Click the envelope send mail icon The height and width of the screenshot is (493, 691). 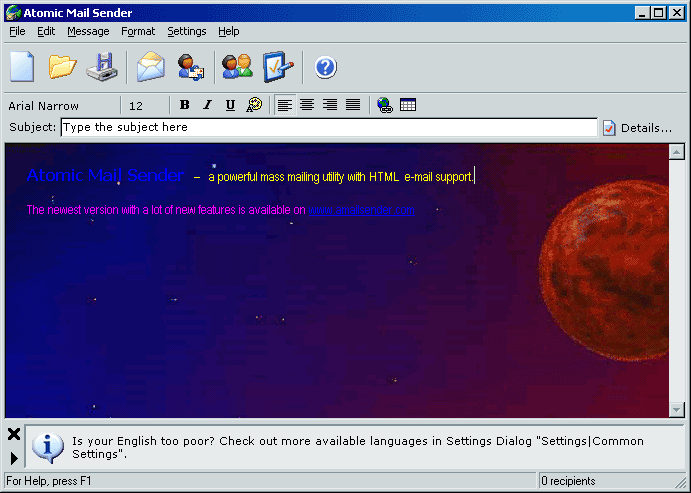click(151, 67)
